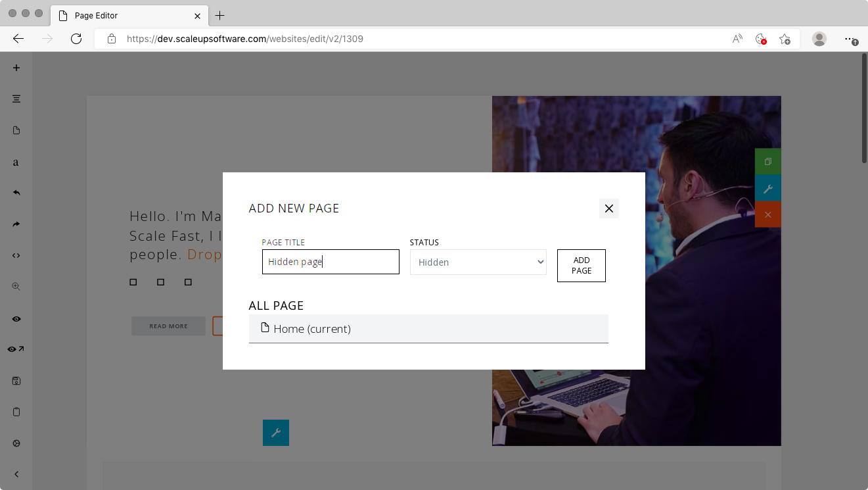Add page to favorites star icon

point(785,39)
